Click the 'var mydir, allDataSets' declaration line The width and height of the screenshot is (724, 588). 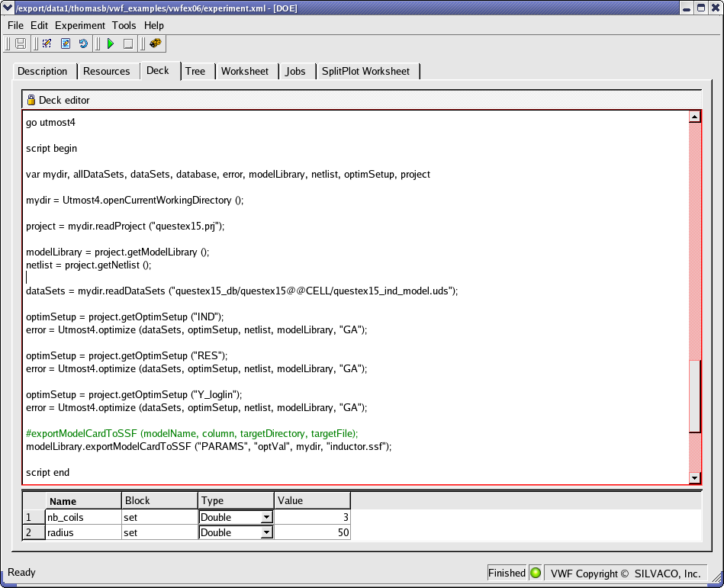coord(228,174)
